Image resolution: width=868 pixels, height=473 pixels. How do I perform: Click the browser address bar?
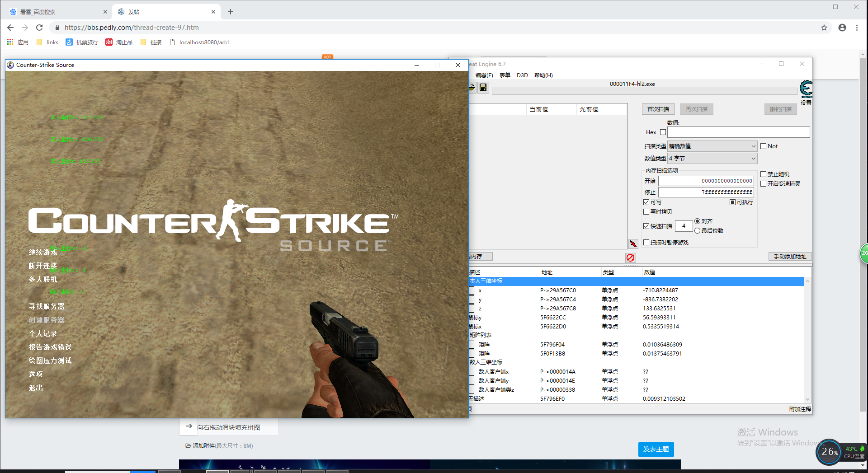pyautogui.click(x=434, y=28)
